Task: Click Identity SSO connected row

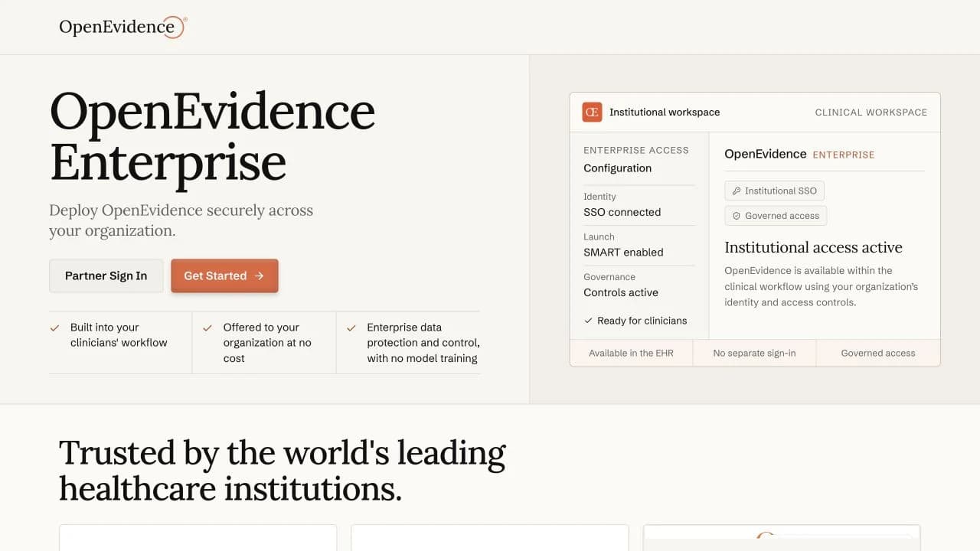Action: 639,205
